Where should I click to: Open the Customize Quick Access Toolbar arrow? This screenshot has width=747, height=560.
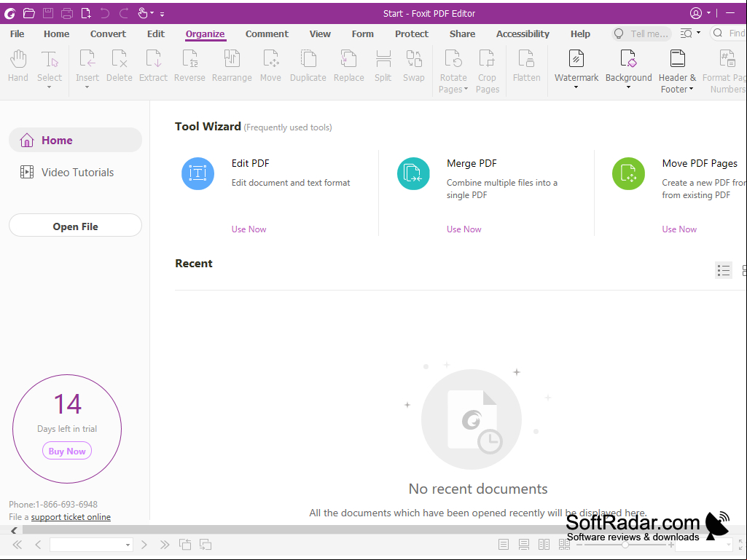[162, 14]
